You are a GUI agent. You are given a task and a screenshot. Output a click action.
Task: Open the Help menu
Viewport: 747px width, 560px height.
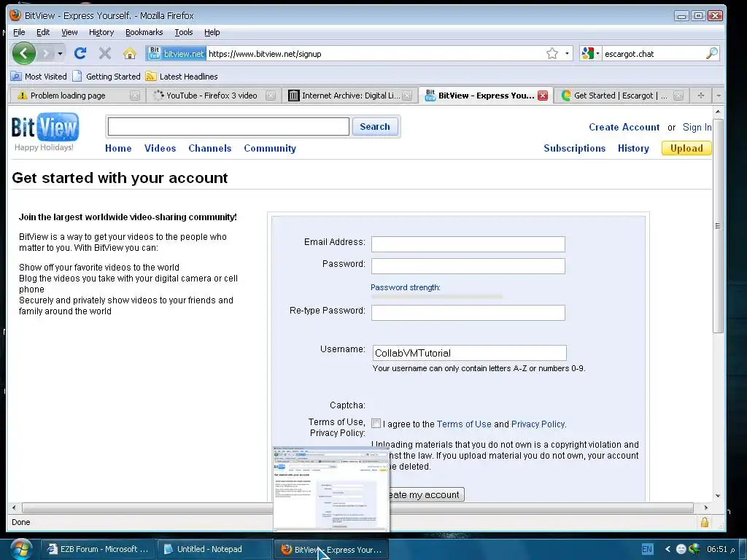click(x=212, y=32)
